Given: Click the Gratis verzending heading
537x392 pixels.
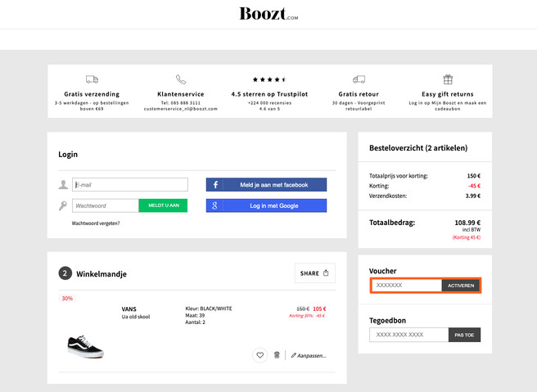Looking at the screenshot, I should click(92, 94).
